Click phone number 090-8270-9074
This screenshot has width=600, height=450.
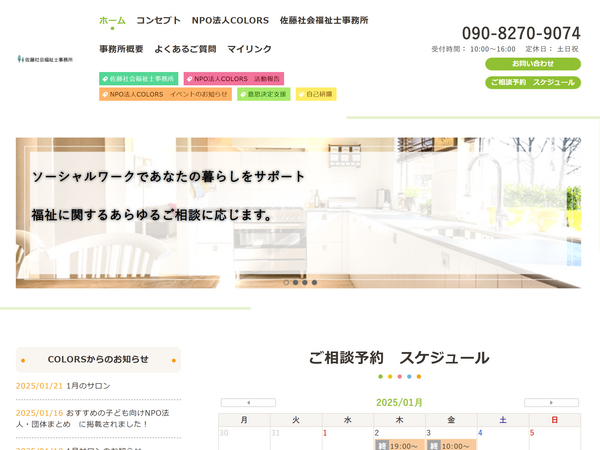521,33
